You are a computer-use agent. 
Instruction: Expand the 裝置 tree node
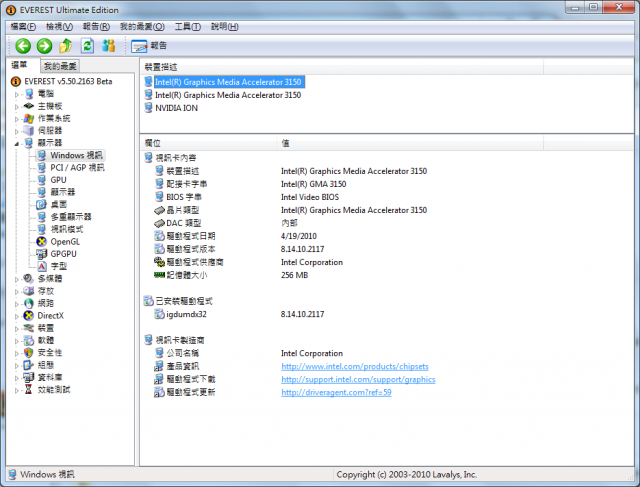pyautogui.click(x=17, y=328)
